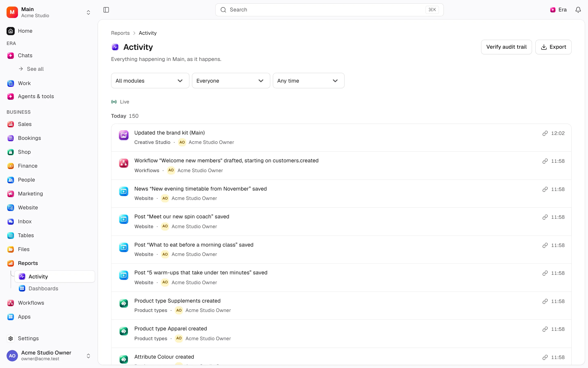Image resolution: width=588 pixels, height=368 pixels.
Task: Open the Any time filter dropdown
Action: click(x=308, y=81)
